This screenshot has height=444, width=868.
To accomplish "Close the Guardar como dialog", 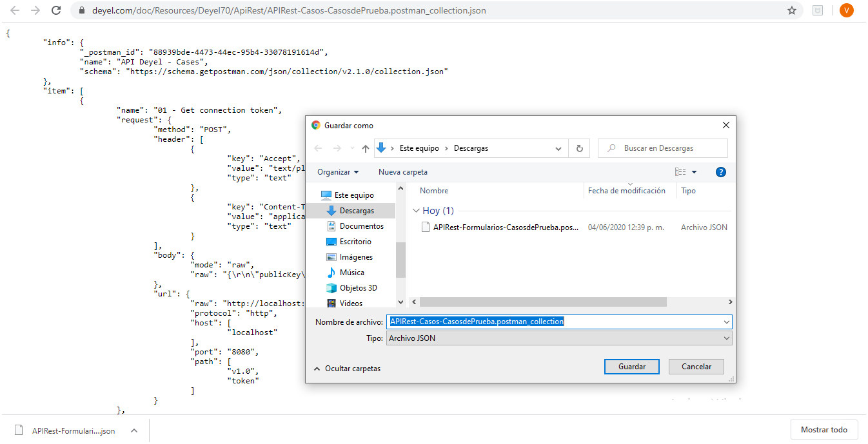I will tap(726, 125).
